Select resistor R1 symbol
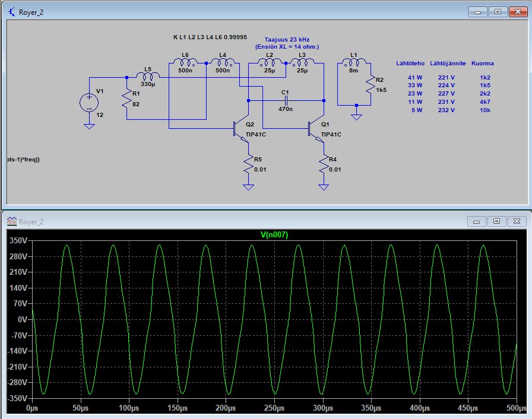 (126, 99)
